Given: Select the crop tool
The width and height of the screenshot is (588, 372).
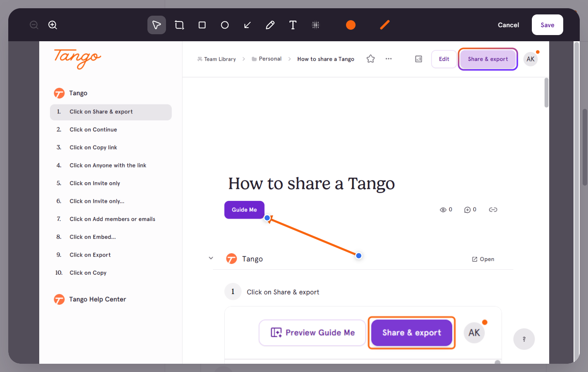Looking at the screenshot, I should pyautogui.click(x=179, y=25).
